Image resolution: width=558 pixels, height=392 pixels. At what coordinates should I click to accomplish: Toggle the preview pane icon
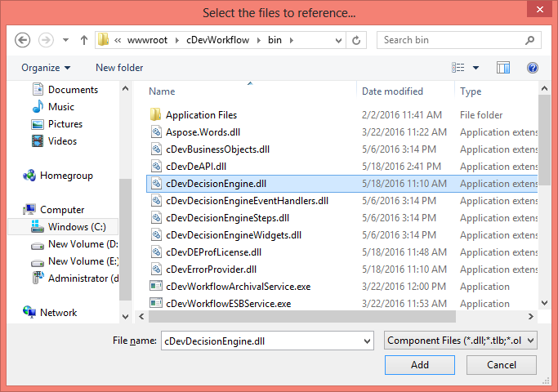(503, 68)
